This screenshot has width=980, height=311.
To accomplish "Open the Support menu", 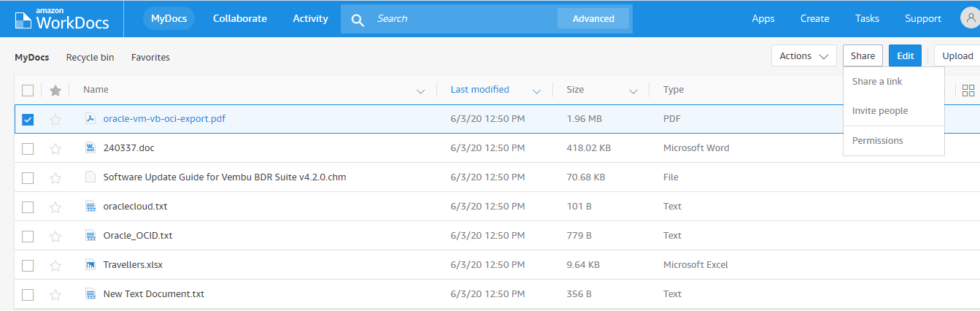I will pyautogui.click(x=923, y=18).
